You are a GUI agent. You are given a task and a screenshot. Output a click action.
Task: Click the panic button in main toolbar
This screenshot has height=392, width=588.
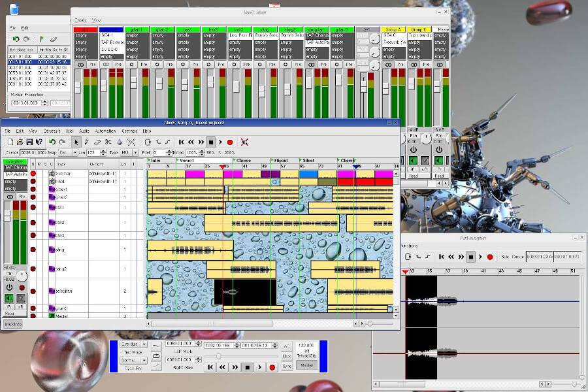click(x=244, y=142)
